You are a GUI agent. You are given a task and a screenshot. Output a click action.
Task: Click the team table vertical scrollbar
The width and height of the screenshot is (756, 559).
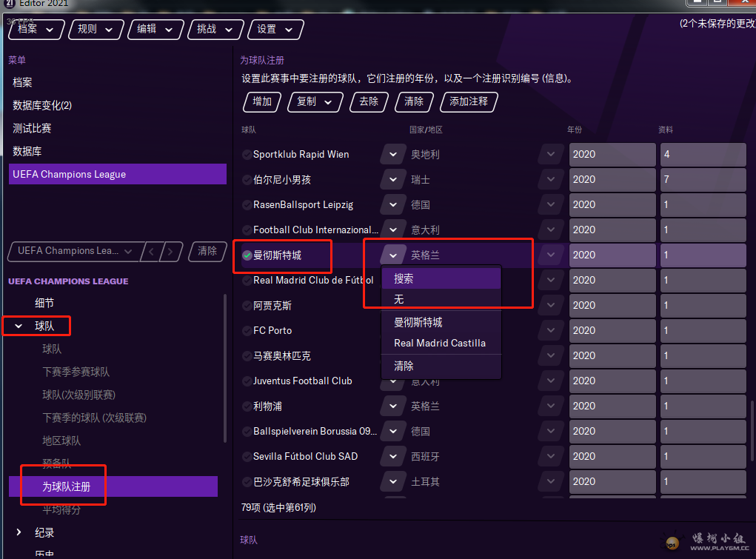click(752, 429)
